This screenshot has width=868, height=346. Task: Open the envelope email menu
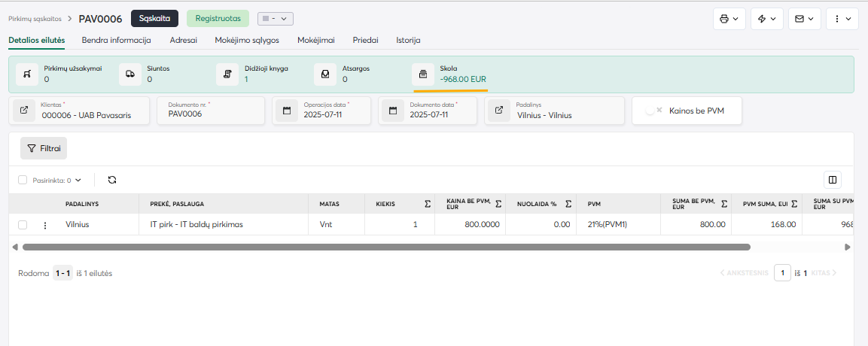(804, 19)
